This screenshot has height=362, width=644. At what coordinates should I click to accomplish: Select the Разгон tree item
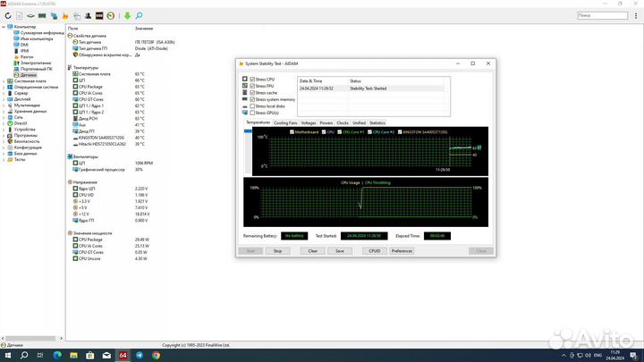pos(27,57)
